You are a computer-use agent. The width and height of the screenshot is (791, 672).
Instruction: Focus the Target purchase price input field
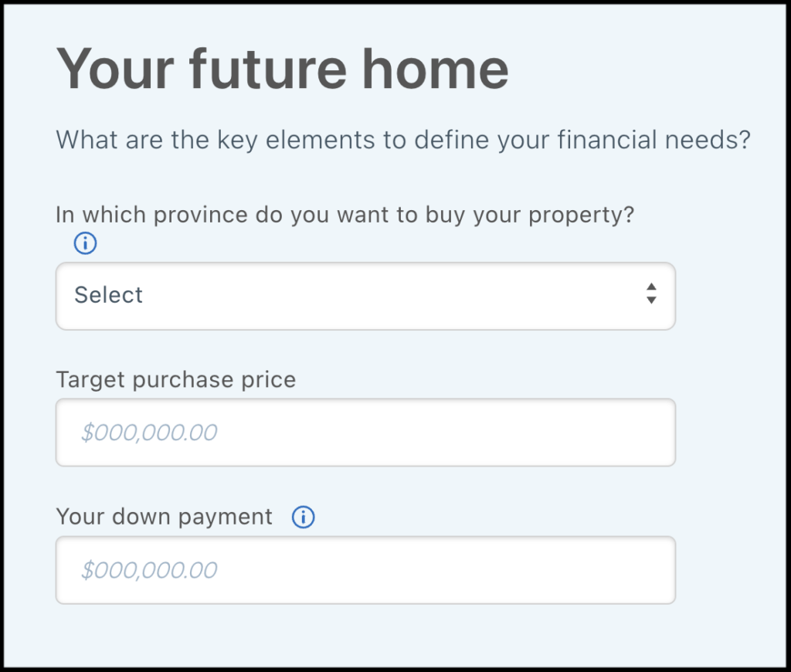(365, 433)
